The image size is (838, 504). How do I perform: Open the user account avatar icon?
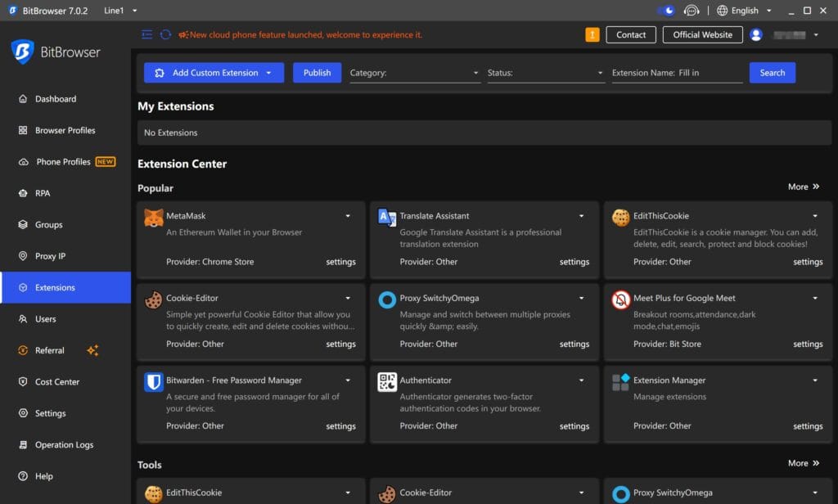tap(755, 34)
